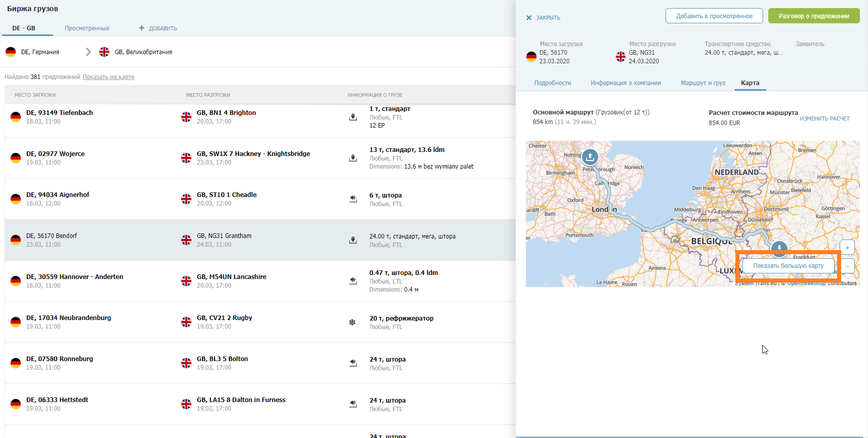Click ИЗМЕНИТЬ РАСЧЕТ link
The height and width of the screenshot is (438, 868).
point(824,118)
